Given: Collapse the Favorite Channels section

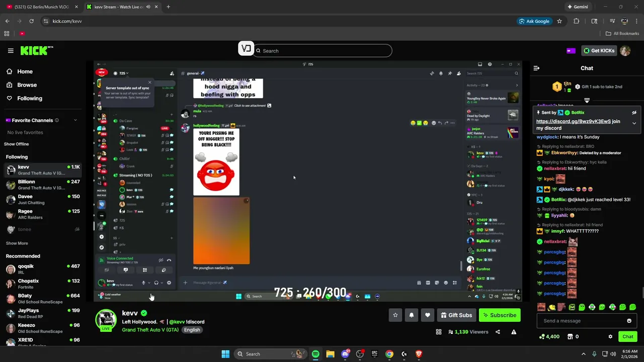Looking at the screenshot, I should point(75,120).
